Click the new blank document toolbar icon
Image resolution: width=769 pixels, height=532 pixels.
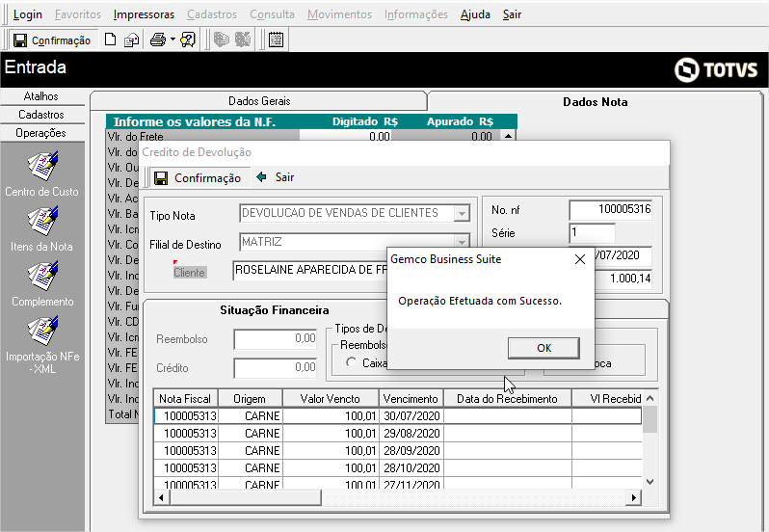pos(111,40)
